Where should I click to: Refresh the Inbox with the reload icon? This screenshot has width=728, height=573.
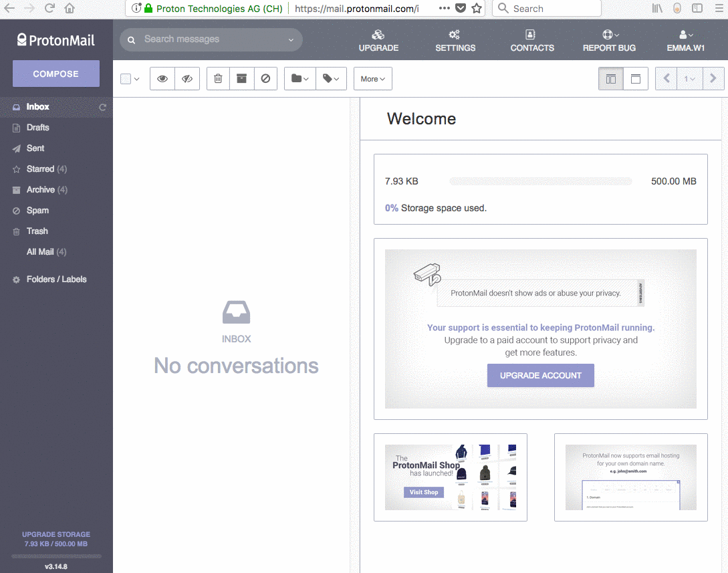point(104,106)
